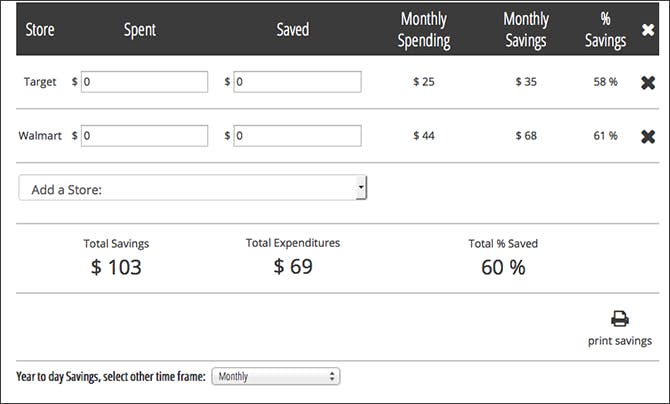Open the Add a Store dropdown
Screen dimensions: 670x404
click(192, 188)
